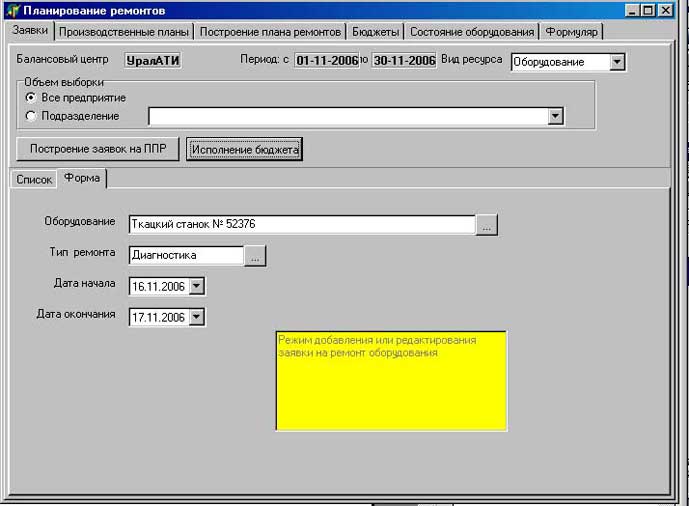689x506 pixels.
Task: Open the Дата окончания date dropdown
Action: tap(196, 317)
